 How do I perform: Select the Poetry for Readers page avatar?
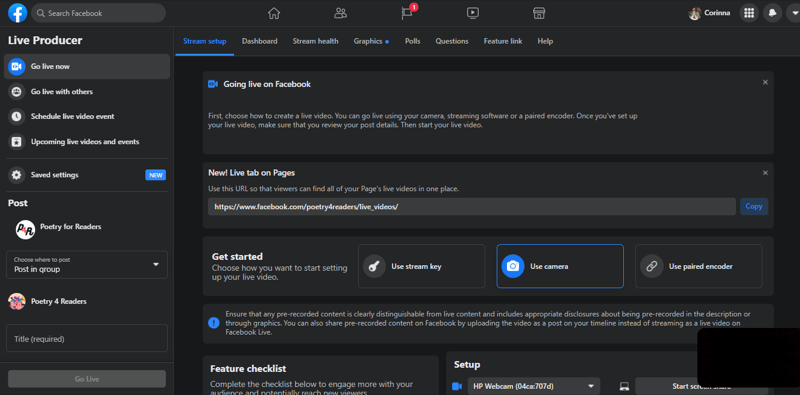click(x=26, y=230)
